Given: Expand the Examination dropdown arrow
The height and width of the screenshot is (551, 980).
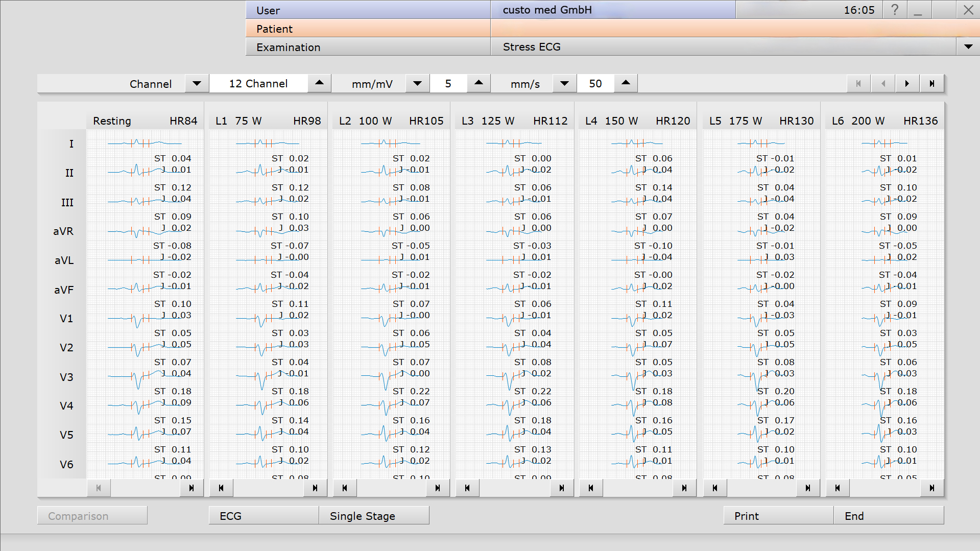Looking at the screenshot, I should [968, 46].
